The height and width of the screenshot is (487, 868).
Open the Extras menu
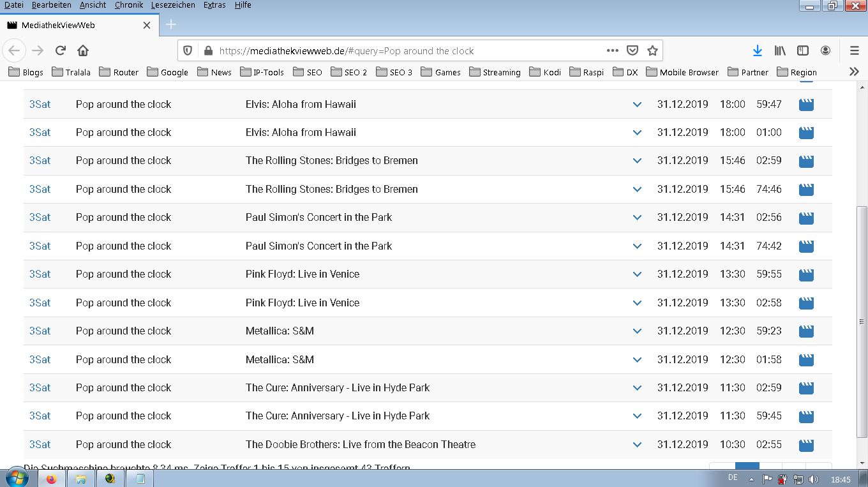pos(214,4)
